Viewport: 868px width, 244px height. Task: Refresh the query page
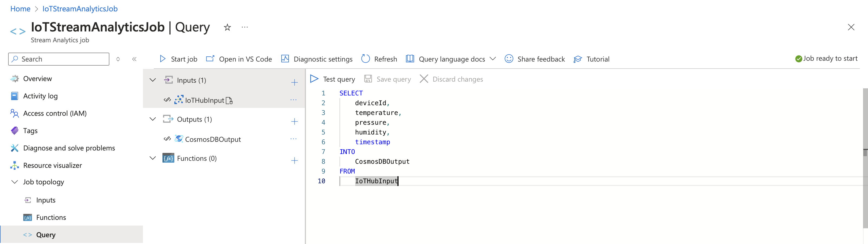tap(379, 59)
